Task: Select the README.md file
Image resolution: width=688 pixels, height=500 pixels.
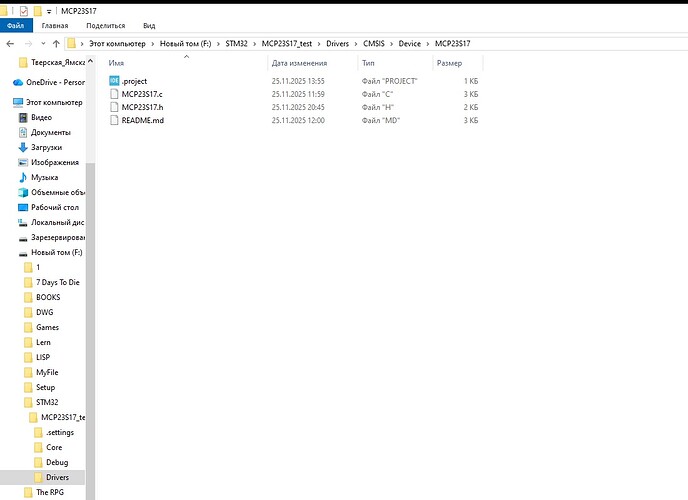Action: [142, 120]
